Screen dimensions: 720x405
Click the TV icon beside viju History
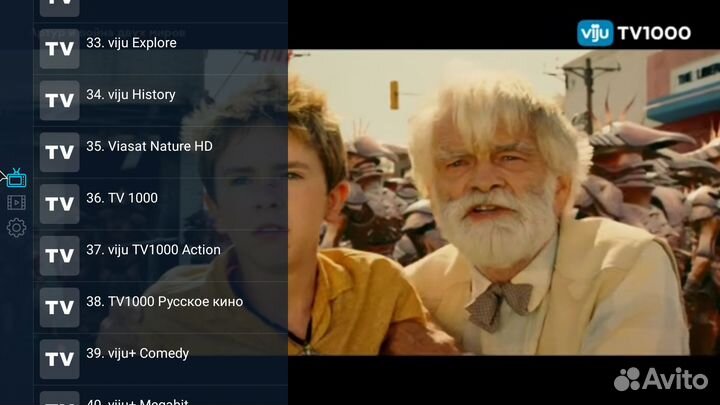(60, 100)
